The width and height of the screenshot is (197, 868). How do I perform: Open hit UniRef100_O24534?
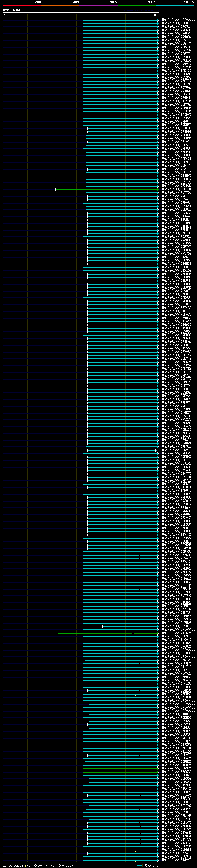[x=176, y=318]
